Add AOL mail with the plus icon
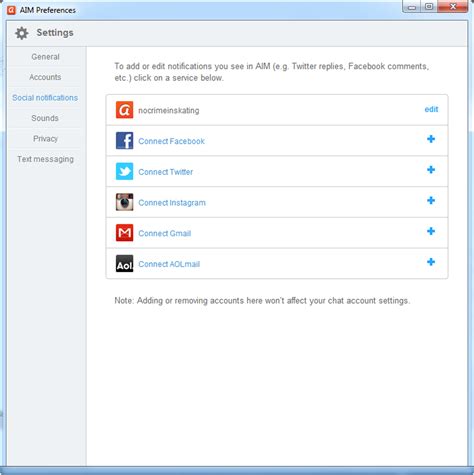This screenshot has height=475, width=474. point(431,262)
